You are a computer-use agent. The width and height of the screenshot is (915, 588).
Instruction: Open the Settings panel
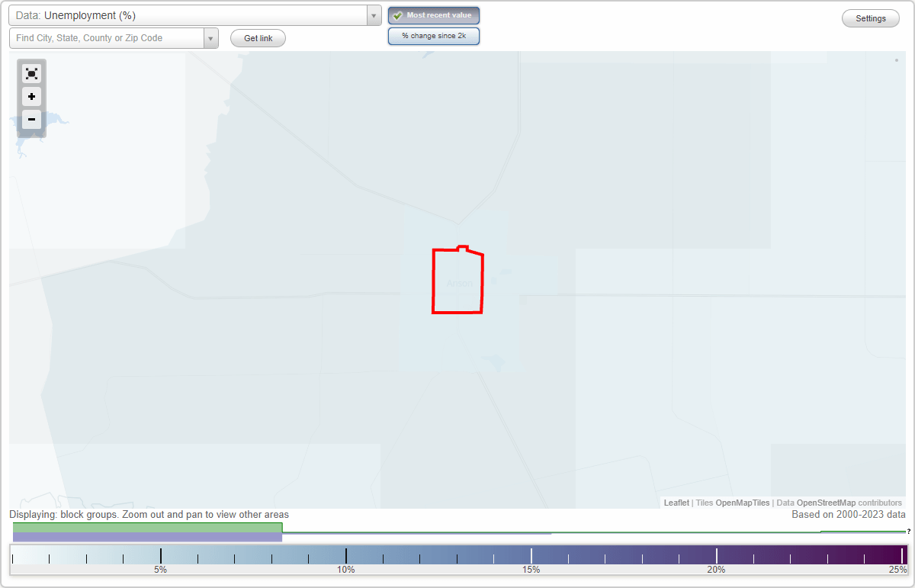pos(870,18)
